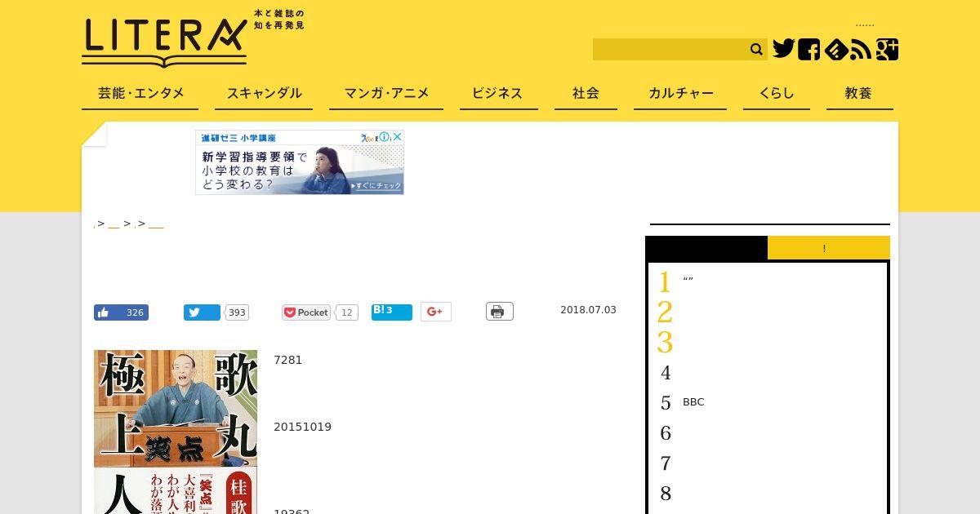This screenshot has width=980, height=514.
Task: Click the Hatena bookmark B! button
Action: click(391, 312)
